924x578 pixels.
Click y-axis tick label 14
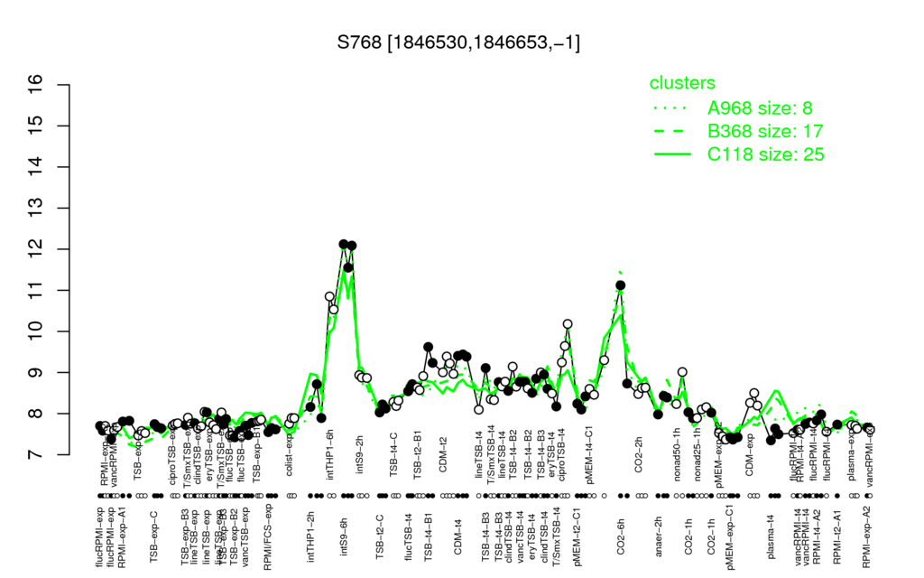pos(35,167)
